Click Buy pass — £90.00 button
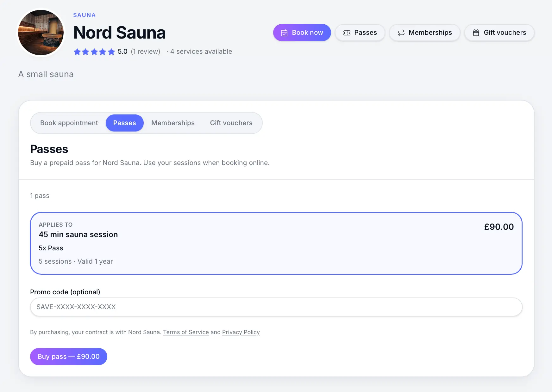Screen dimensions: 552x392 tap(69, 357)
